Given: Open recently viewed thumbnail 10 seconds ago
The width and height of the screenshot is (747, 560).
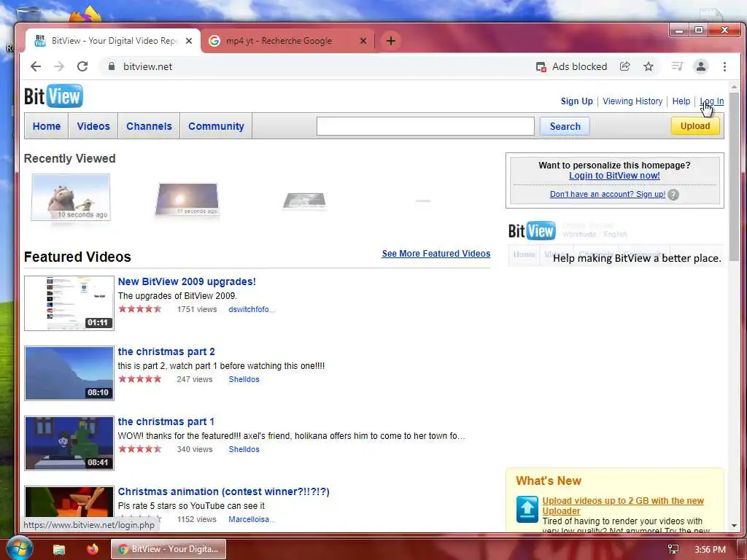Looking at the screenshot, I should coord(71,197).
